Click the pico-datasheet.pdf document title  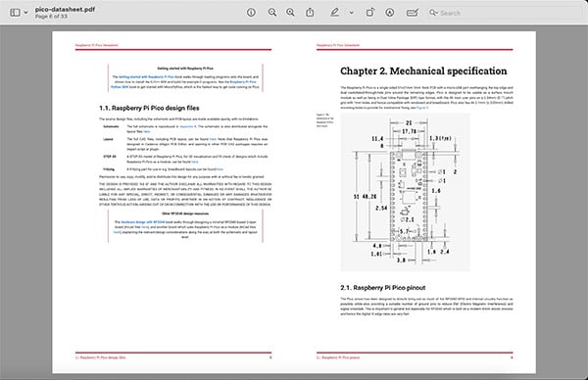click(65, 10)
